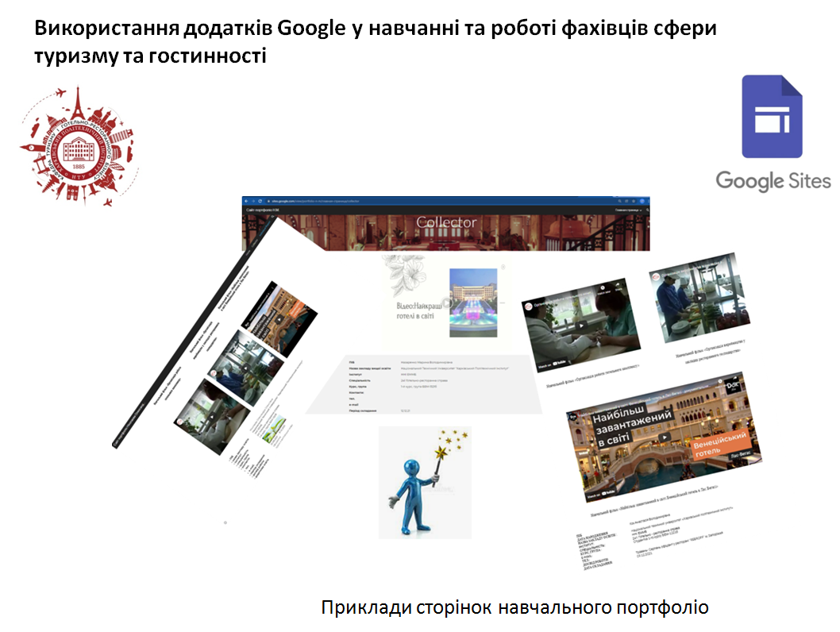Viewport: 840px width, 632px height.
Task: Click the browser forward arrow in portfolio screenshot
Action: pyautogui.click(x=253, y=202)
